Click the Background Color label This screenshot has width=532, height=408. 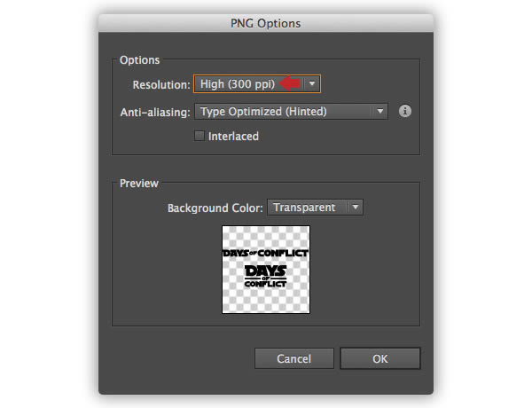[215, 208]
